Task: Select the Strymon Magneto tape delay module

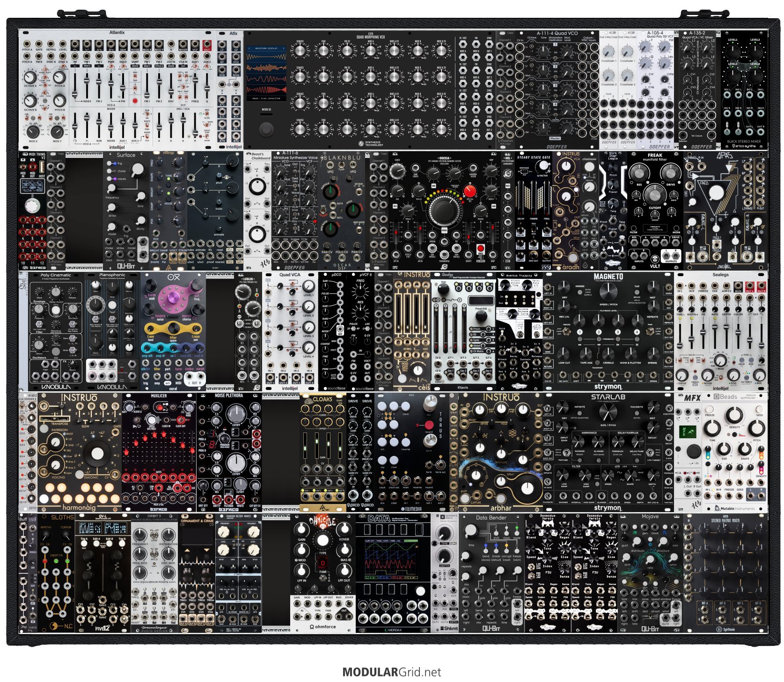Action: pos(608,331)
